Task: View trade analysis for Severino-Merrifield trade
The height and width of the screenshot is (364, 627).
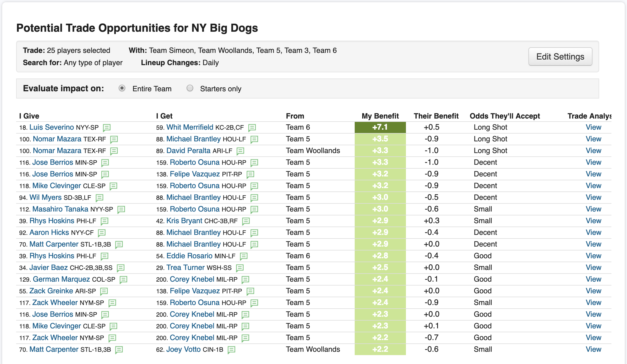Action: click(x=593, y=127)
